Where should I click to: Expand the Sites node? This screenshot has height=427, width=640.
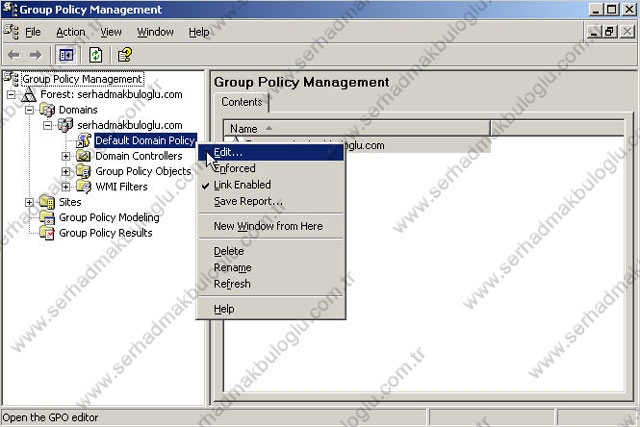[x=29, y=202]
